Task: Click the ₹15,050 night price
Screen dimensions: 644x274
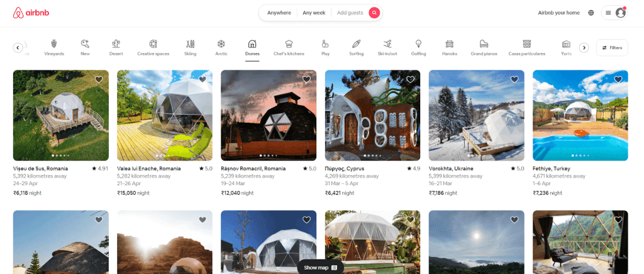Action: (x=133, y=193)
